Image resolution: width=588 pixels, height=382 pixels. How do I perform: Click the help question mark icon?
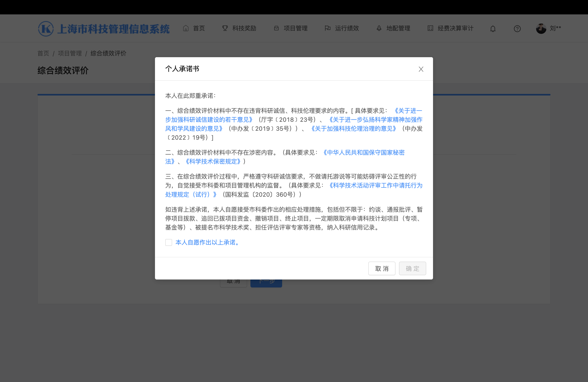tap(517, 29)
